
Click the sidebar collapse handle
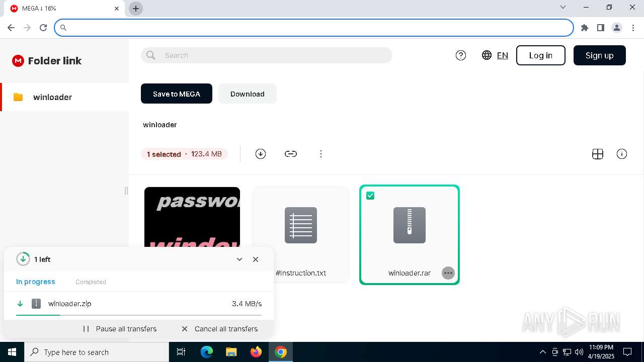pyautogui.click(x=126, y=191)
